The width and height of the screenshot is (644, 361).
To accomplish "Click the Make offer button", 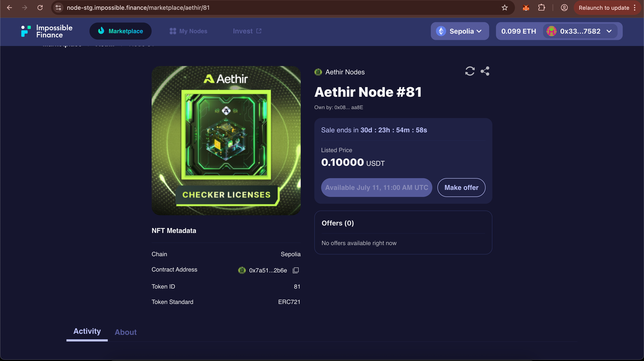I will [461, 188].
